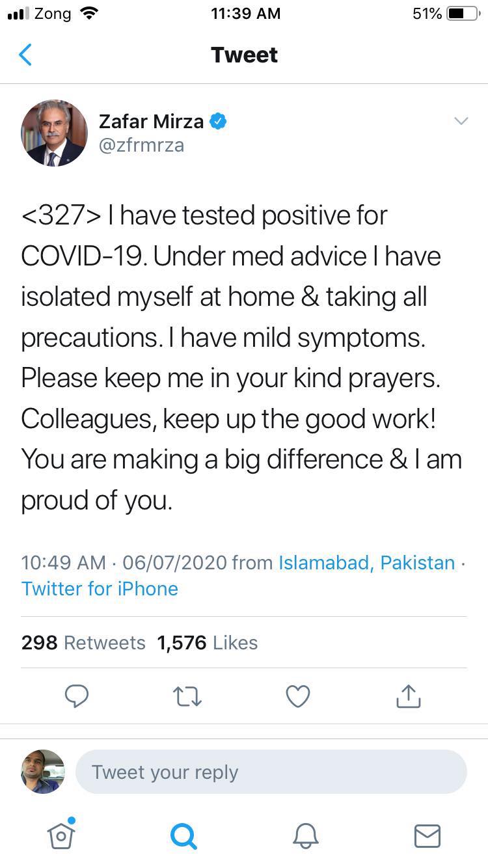Open the share tweet icon
The width and height of the screenshot is (488, 868).
(409, 696)
